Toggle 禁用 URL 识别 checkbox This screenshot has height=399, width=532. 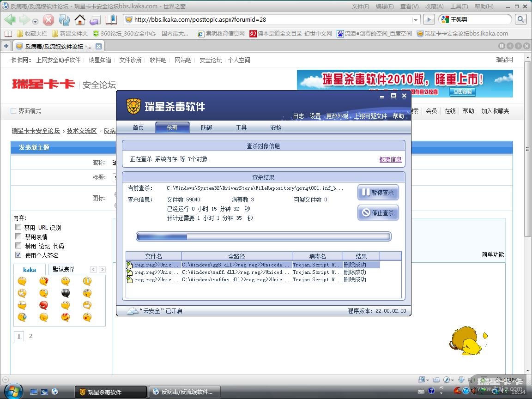click(18, 227)
